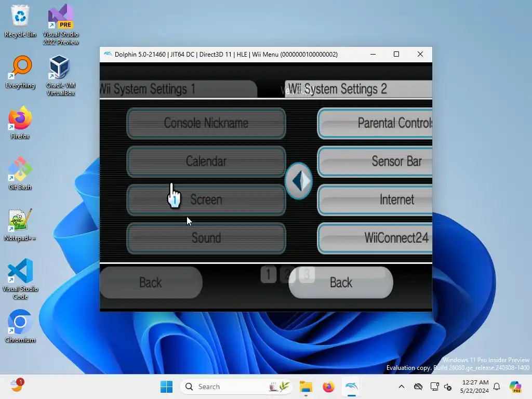Open the Windows Start menu
Image resolution: width=532 pixels, height=399 pixels.
pyautogui.click(x=166, y=387)
